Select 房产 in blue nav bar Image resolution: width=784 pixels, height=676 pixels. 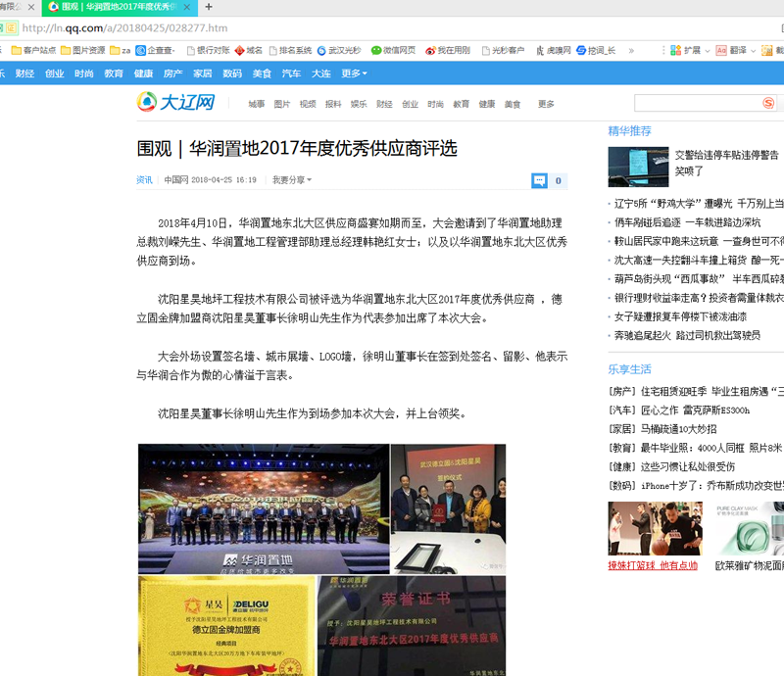[x=173, y=73]
